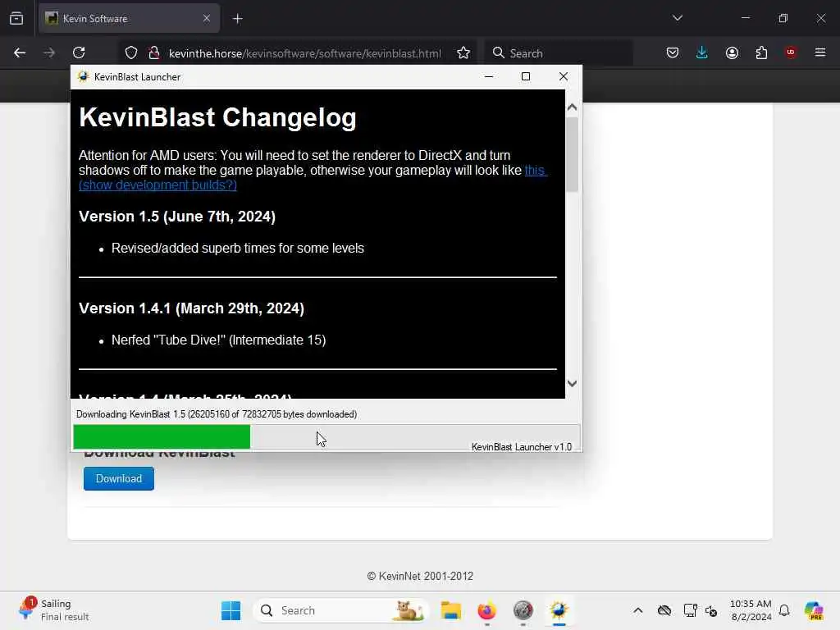This screenshot has height=630, width=840.
Task: Open the Windows Start menu
Action: (x=231, y=610)
